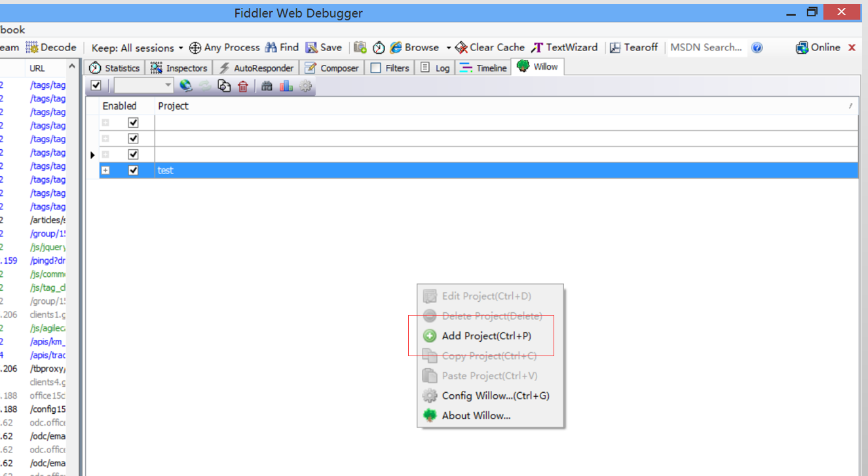Select the clients4.g session entry
Screen dimensions: 868x476
(x=48, y=382)
